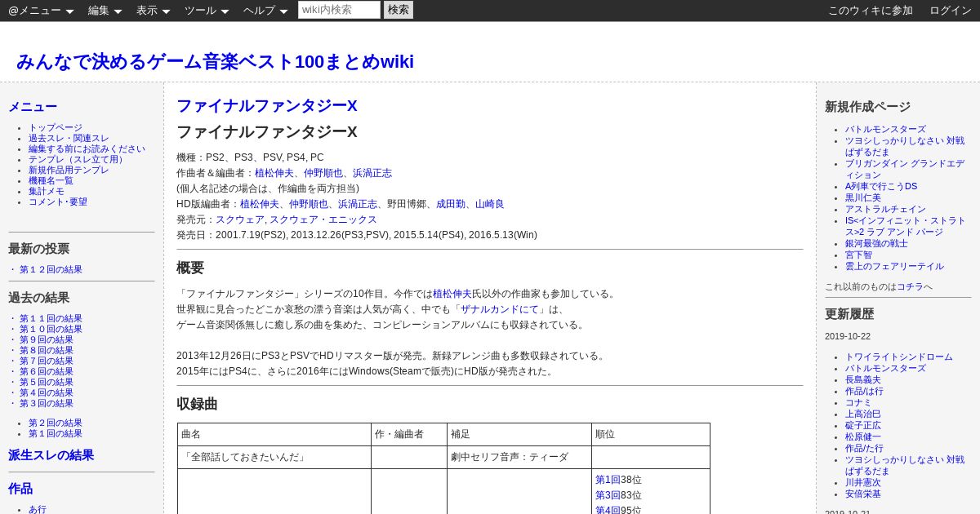
Task: Open 上高治巳 in 更新履歴
Action: [863, 414]
